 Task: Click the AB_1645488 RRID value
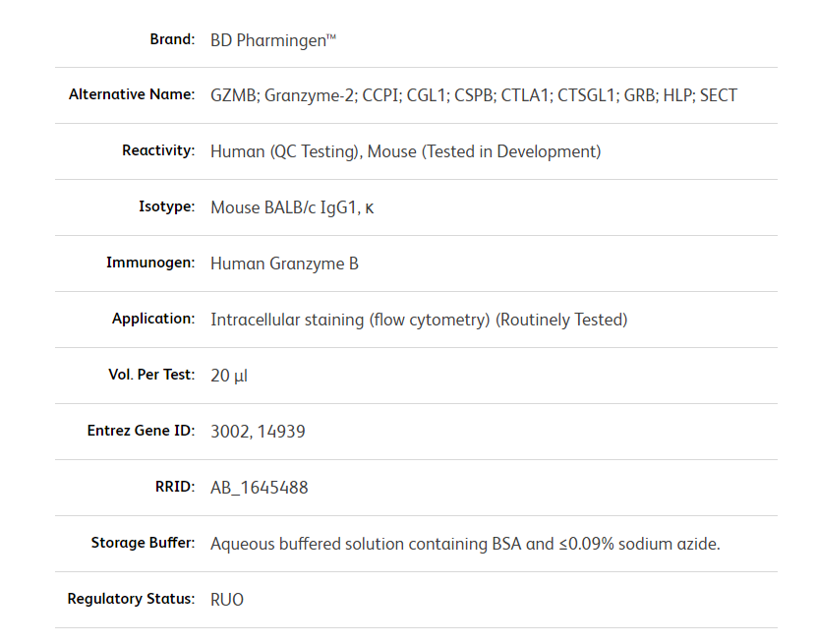click(x=259, y=488)
